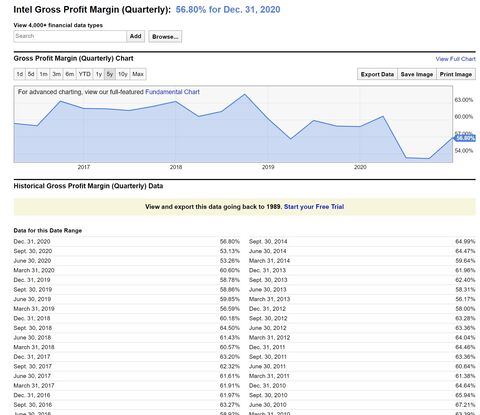
Task: Click the 60.60% value for March 31, 2020
Action: [230, 270]
